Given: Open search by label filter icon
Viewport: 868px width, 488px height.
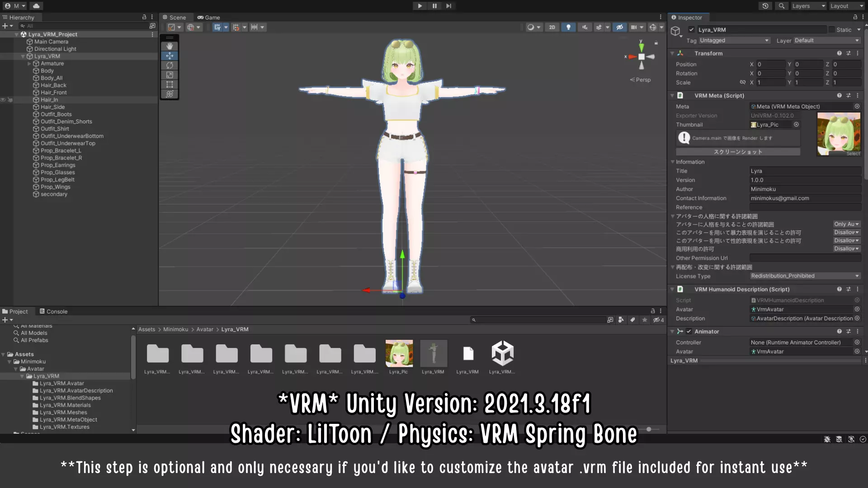Looking at the screenshot, I should [x=632, y=320].
